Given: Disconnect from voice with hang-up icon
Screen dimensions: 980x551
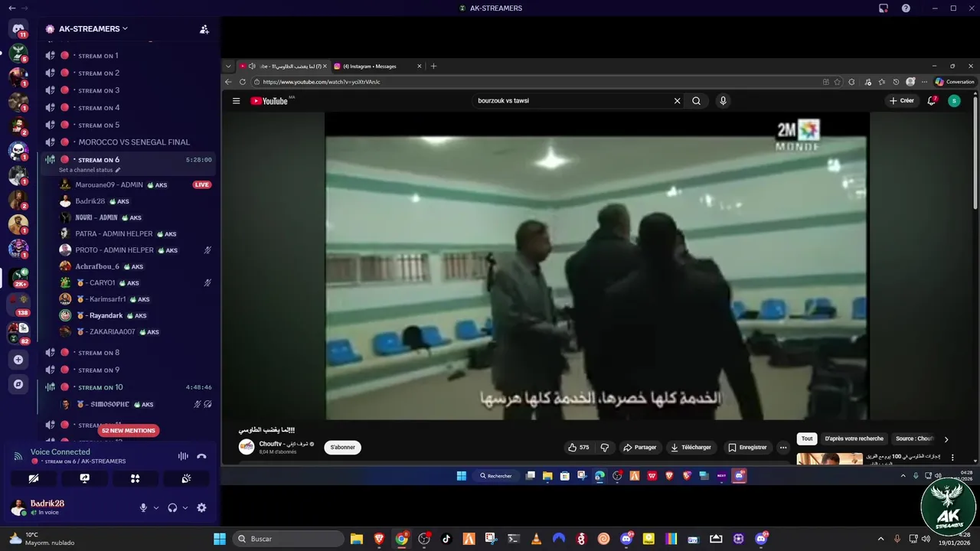Looking at the screenshot, I should (201, 456).
